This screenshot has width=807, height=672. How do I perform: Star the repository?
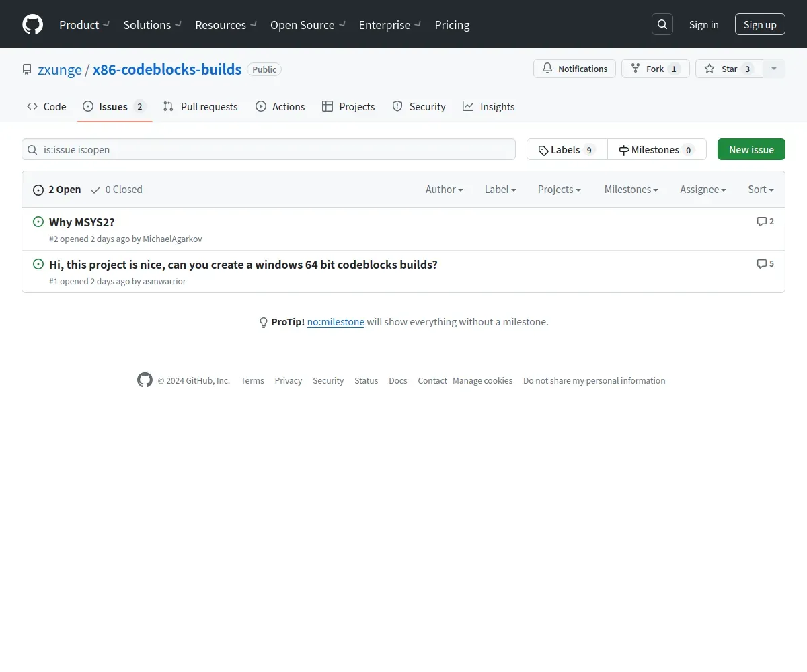tap(729, 69)
